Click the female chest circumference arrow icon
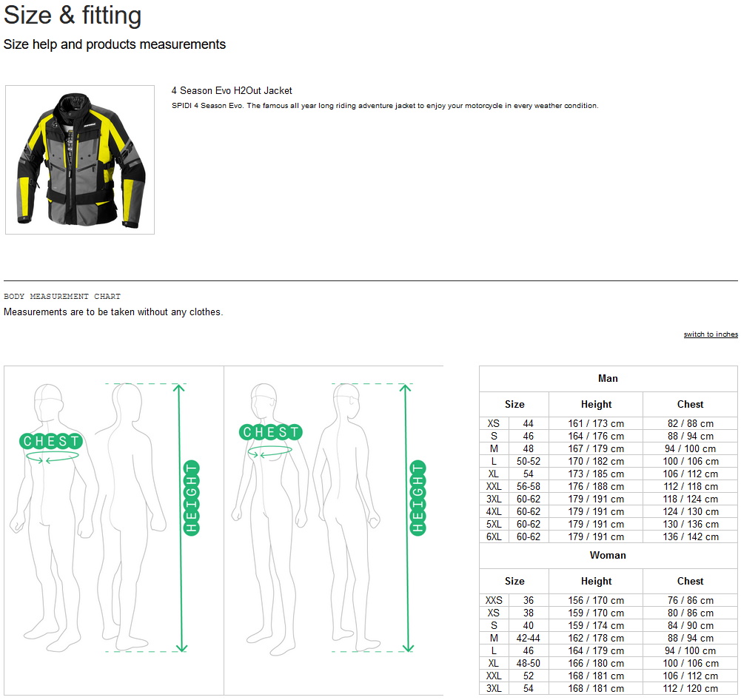Viewport: 741px width, 700px height. (270, 451)
